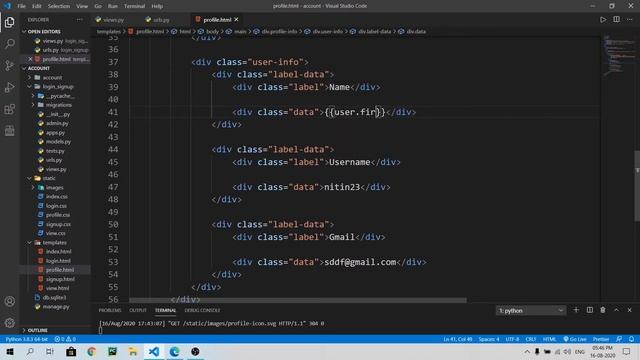Change UTF-8 encoding in status bar
Screen dimensions: 640x360
[x=512, y=339]
